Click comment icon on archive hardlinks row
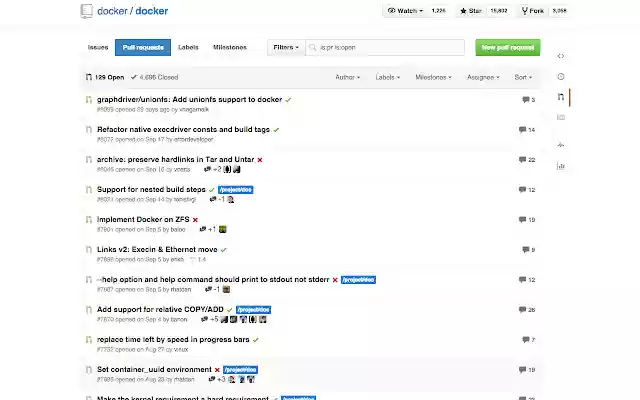Screen dimensions: 640x400 (522, 160)
